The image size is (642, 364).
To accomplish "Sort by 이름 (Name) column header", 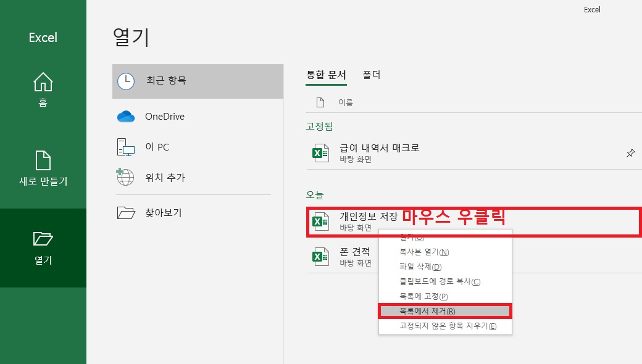I will point(346,102).
